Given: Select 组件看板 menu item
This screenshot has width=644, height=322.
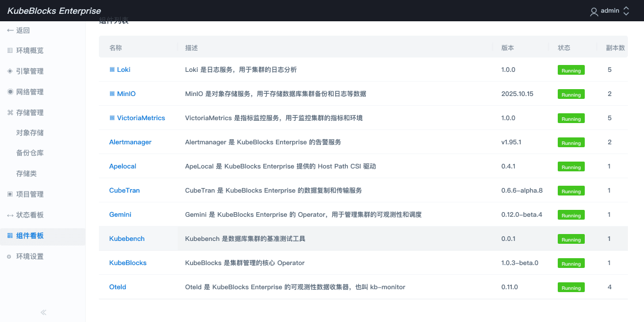Looking at the screenshot, I should [x=29, y=236].
